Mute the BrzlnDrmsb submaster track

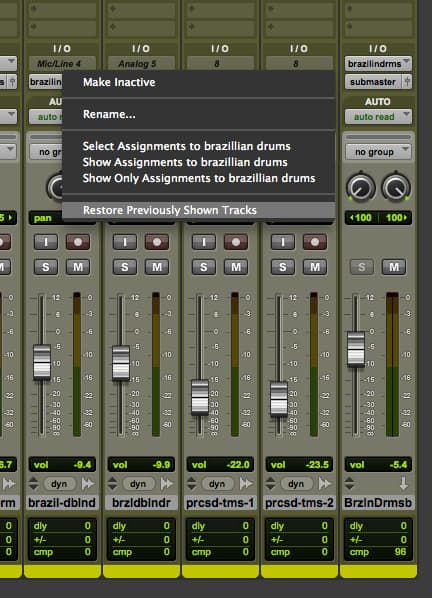(394, 267)
